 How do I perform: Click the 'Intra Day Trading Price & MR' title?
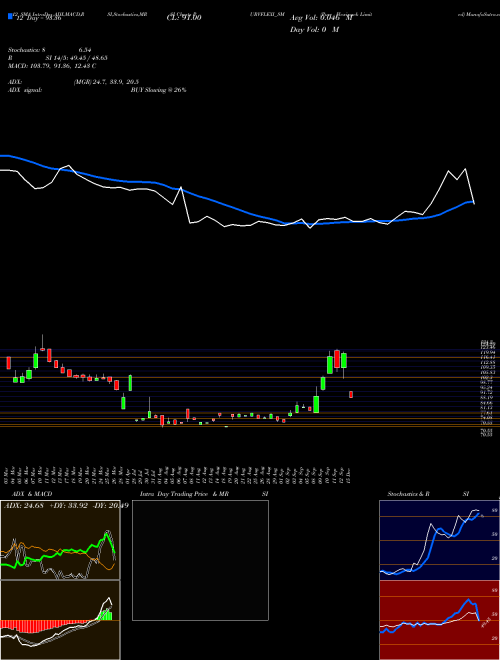click(184, 494)
